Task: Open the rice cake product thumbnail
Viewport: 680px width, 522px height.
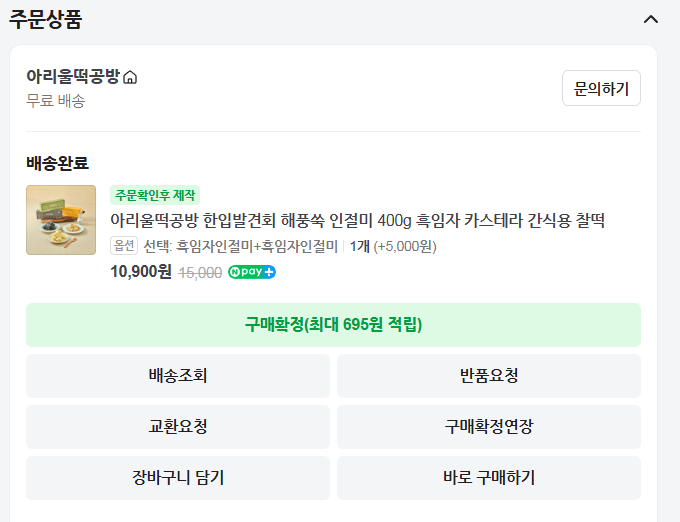Action: click(61, 220)
